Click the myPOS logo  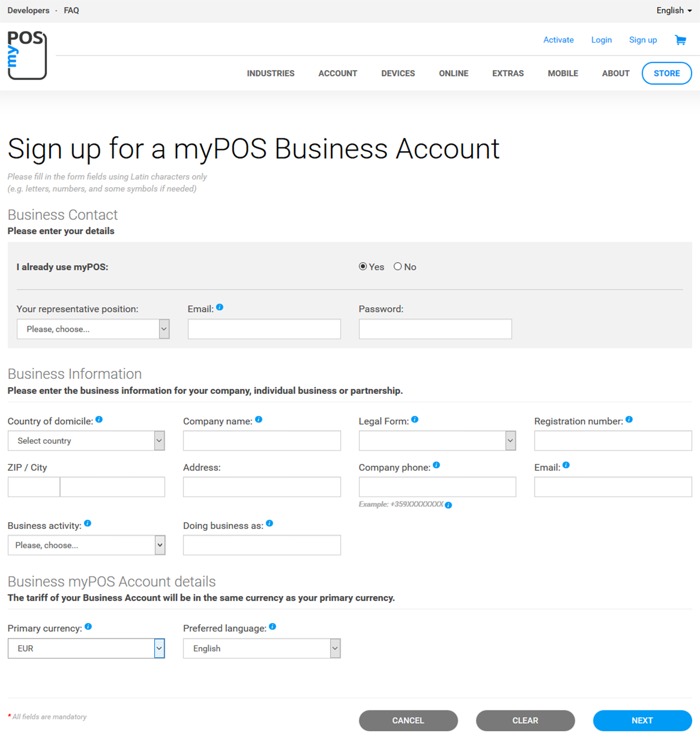[27, 55]
